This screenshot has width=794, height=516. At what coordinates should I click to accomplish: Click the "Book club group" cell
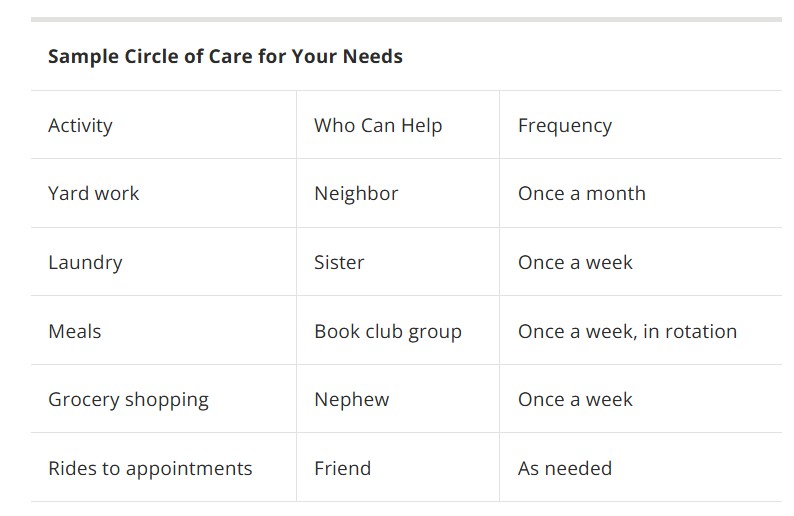point(388,331)
